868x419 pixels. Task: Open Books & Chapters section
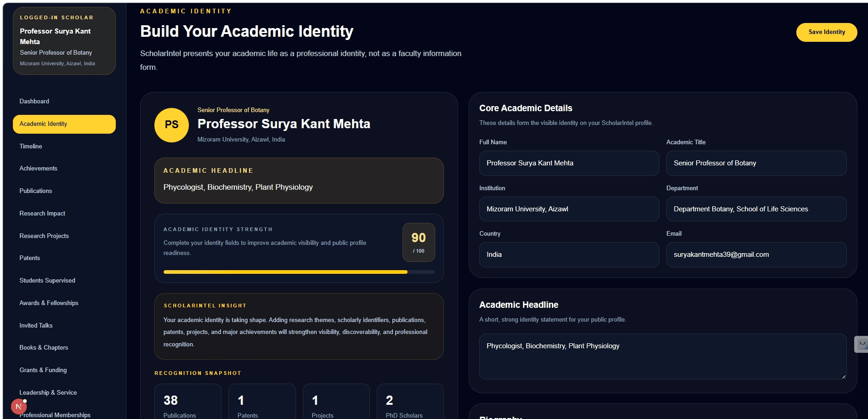[x=64, y=348]
